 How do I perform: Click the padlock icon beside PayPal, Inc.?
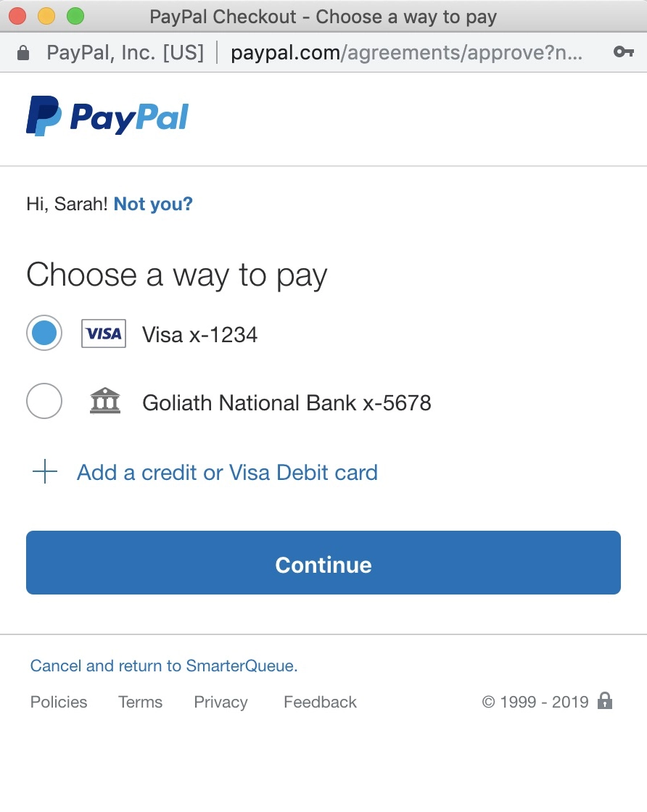coord(22,52)
